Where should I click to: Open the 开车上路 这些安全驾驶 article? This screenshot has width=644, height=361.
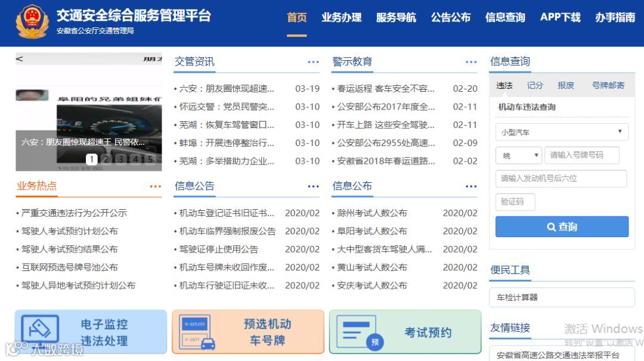pyautogui.click(x=386, y=125)
